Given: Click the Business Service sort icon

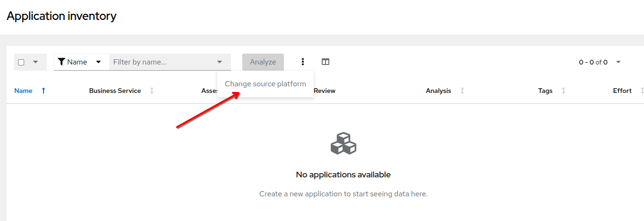Looking at the screenshot, I should click(x=152, y=91).
